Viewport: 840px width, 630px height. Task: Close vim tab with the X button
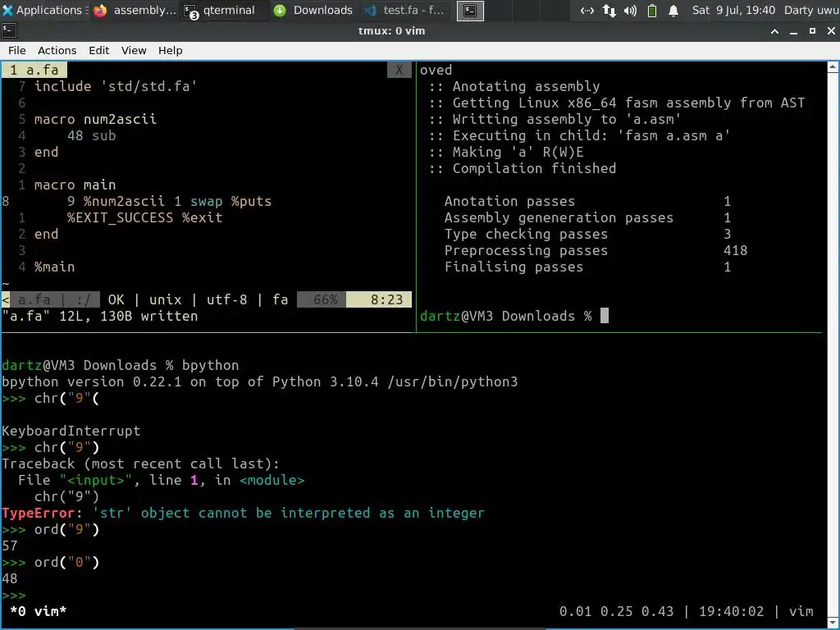coord(399,71)
